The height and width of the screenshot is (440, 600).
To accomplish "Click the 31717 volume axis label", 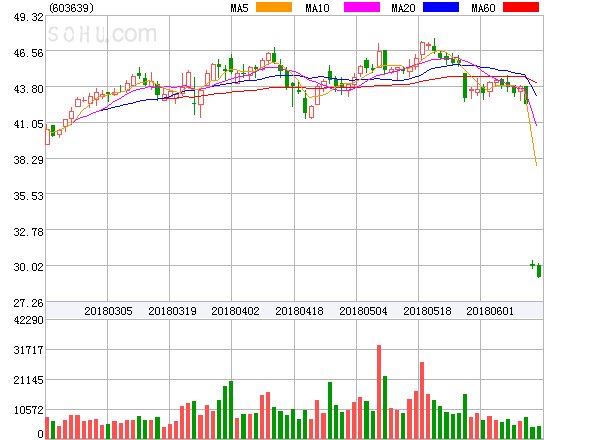I will coord(29,350).
